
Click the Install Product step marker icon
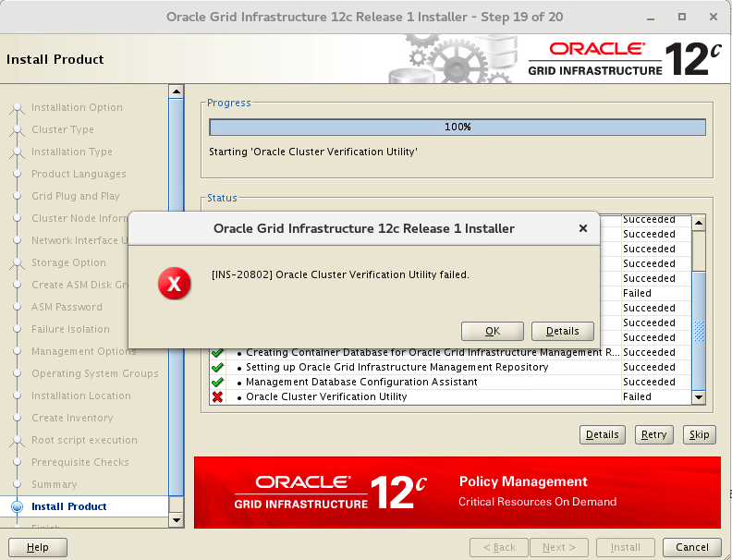pos(17,506)
